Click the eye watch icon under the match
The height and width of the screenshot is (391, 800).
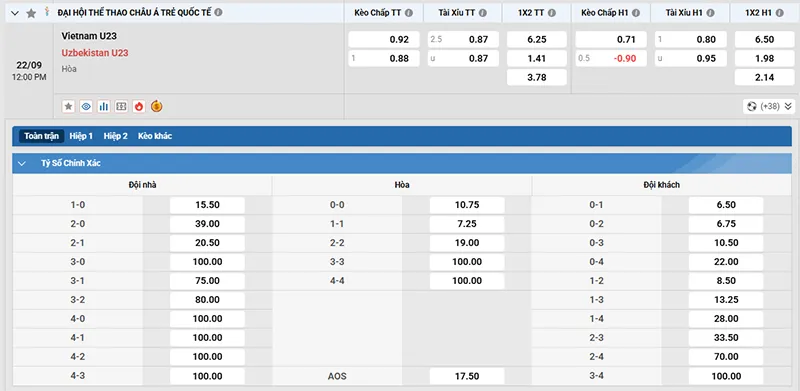tap(86, 106)
